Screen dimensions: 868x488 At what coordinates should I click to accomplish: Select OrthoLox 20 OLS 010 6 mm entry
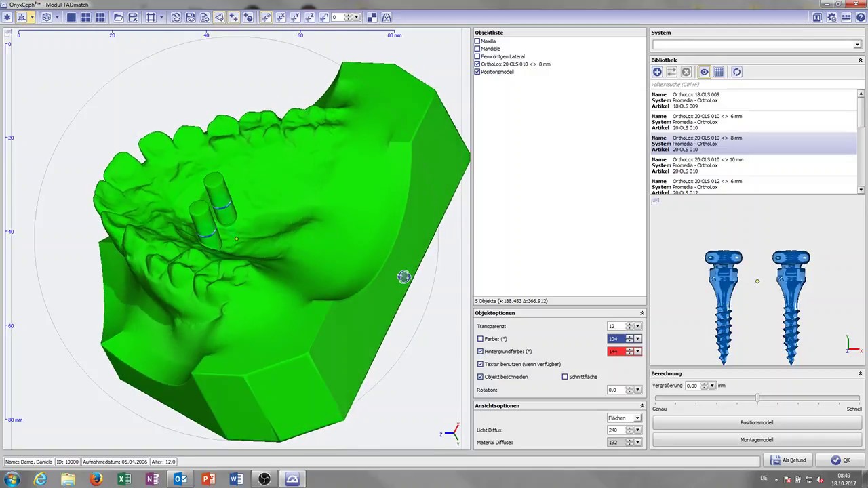point(753,122)
